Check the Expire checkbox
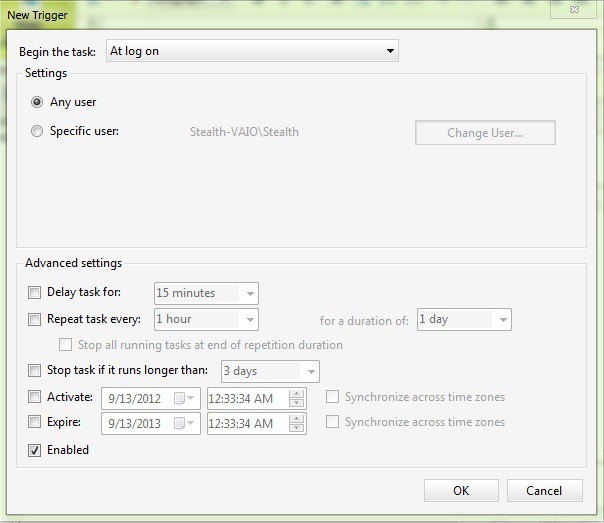 tap(34, 422)
